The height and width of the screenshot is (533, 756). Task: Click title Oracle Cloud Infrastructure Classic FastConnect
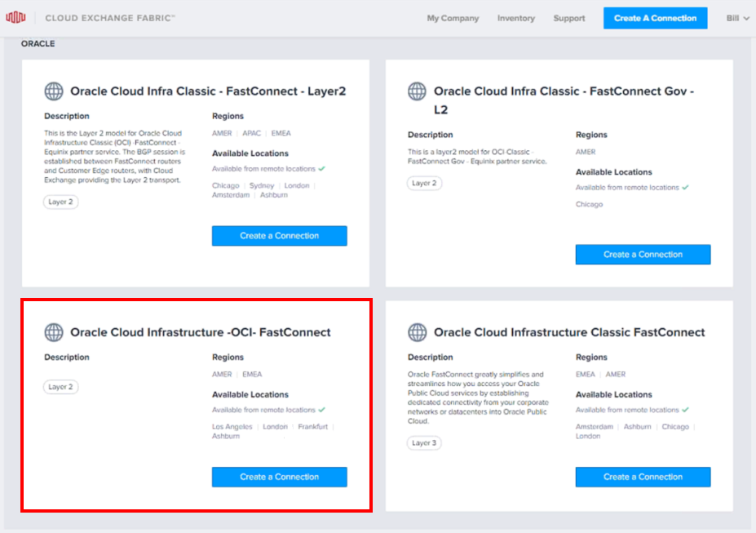tap(569, 332)
